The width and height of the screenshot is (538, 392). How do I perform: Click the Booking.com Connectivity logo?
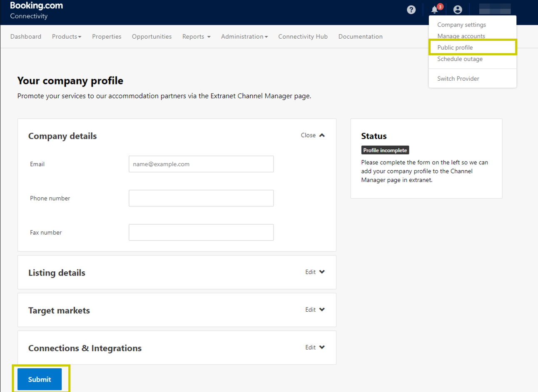(36, 10)
